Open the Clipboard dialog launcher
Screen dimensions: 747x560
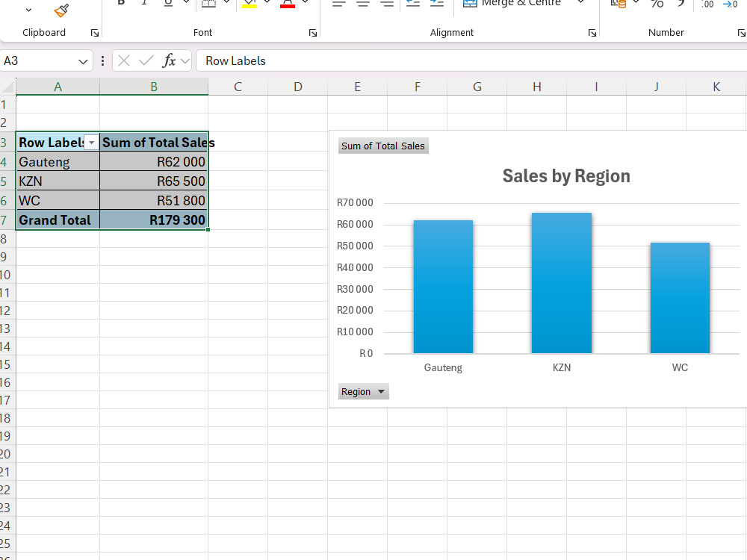pyautogui.click(x=95, y=33)
